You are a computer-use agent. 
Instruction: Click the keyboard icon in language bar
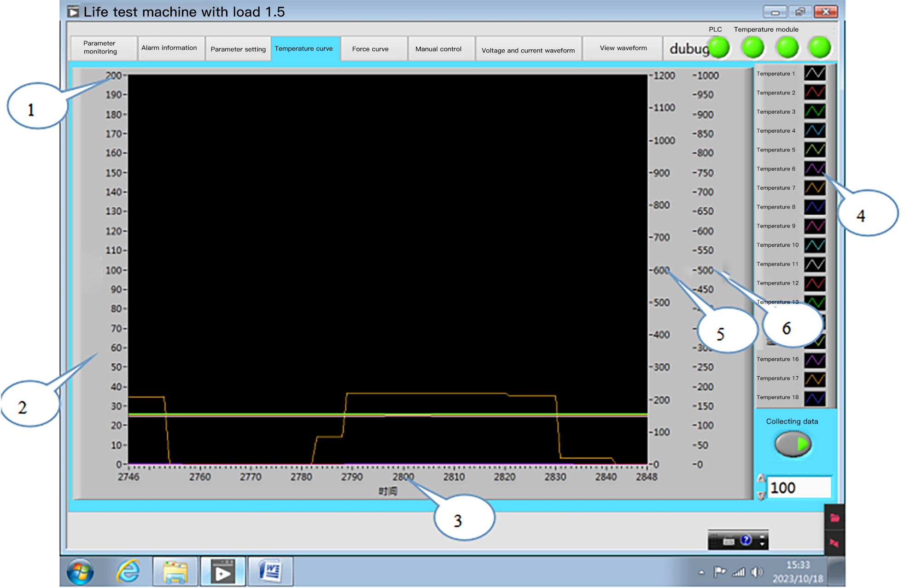[x=729, y=541]
